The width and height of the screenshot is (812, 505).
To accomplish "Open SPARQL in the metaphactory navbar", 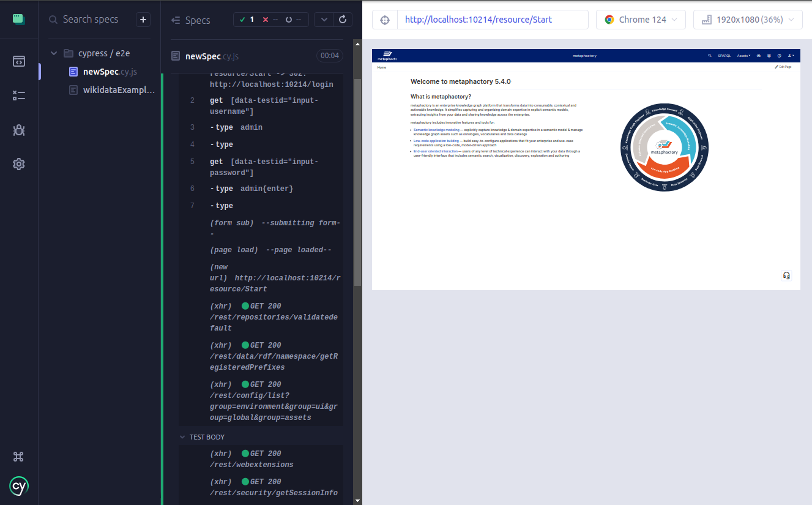I will pyautogui.click(x=724, y=56).
